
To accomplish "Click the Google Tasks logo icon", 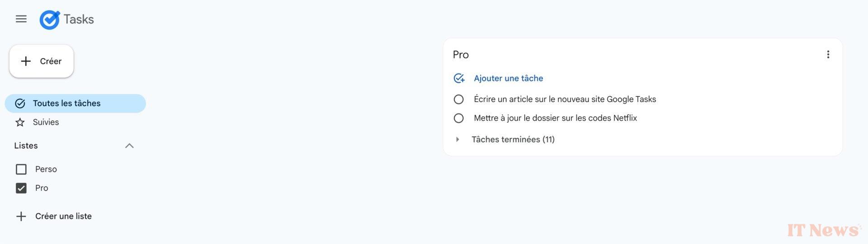I will [50, 19].
